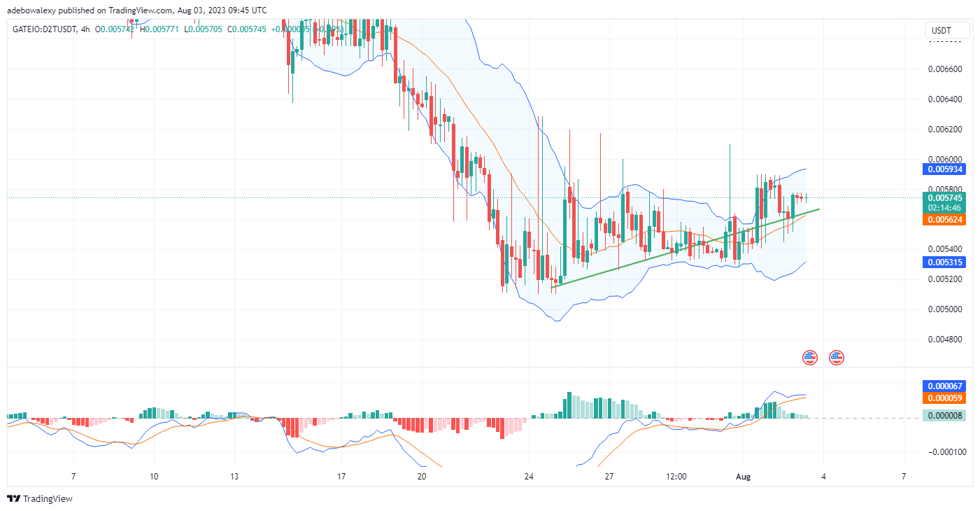The image size is (980, 511).
Task: Click the lower band price label 0.005315
Action: coord(945,262)
